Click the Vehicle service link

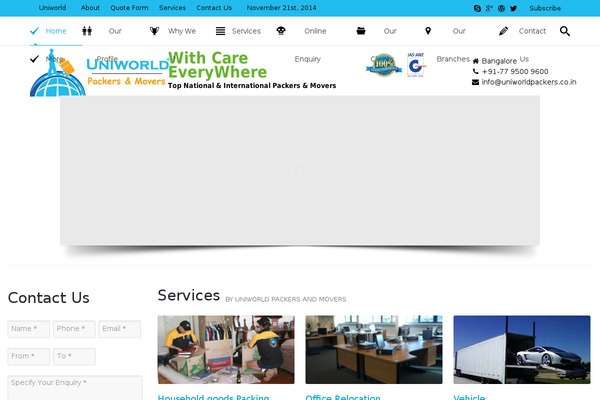coord(469,397)
